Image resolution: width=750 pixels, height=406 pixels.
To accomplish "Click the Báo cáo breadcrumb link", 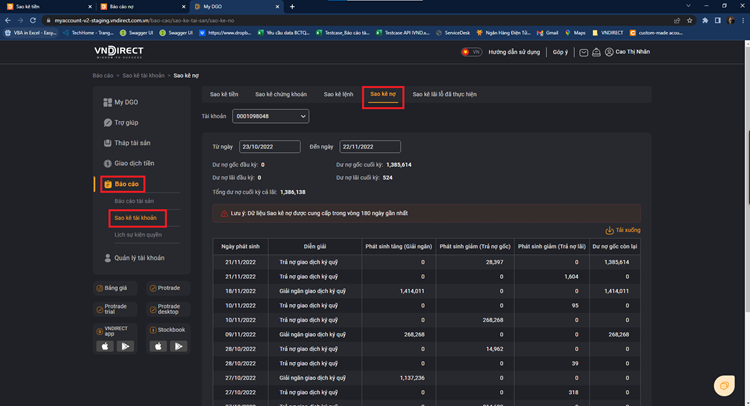I will pyautogui.click(x=103, y=76).
